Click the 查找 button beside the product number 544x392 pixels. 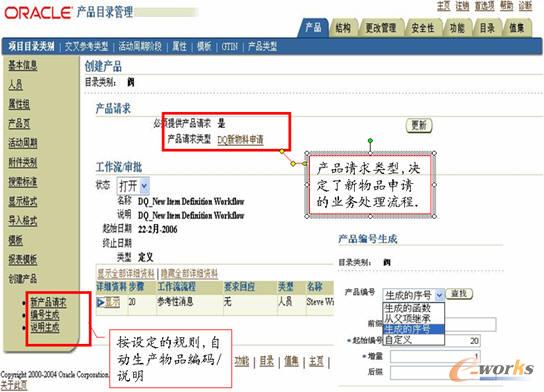pyautogui.click(x=459, y=294)
